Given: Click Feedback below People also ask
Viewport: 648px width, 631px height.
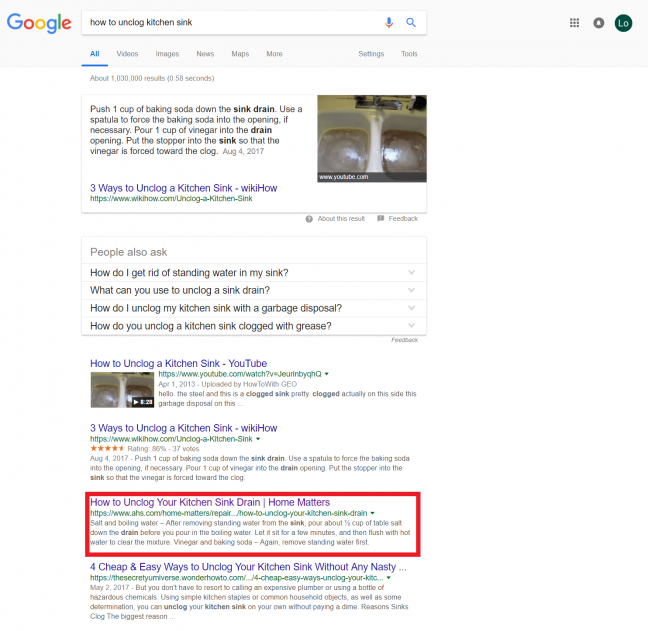Looking at the screenshot, I should (x=404, y=340).
